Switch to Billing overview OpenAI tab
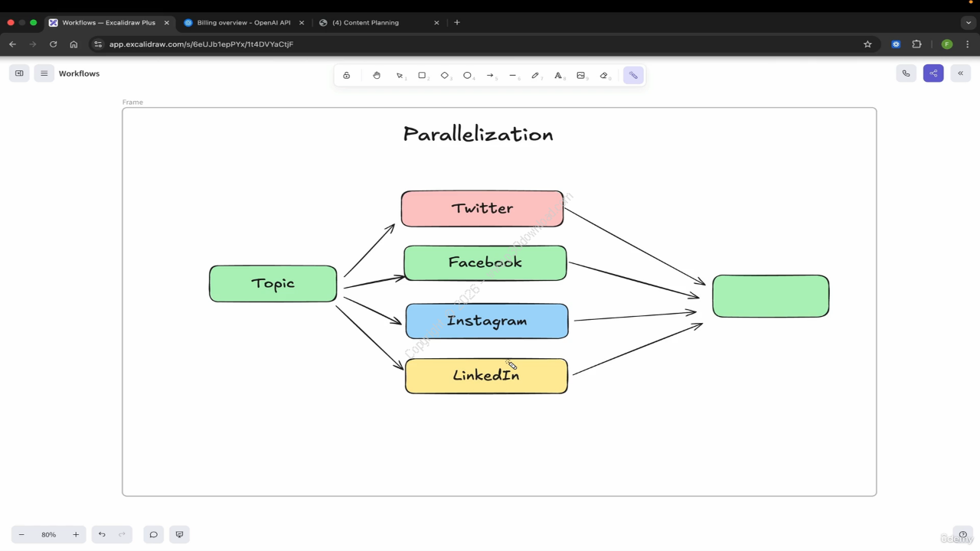Viewport: 980px width, 551px height. point(243,23)
